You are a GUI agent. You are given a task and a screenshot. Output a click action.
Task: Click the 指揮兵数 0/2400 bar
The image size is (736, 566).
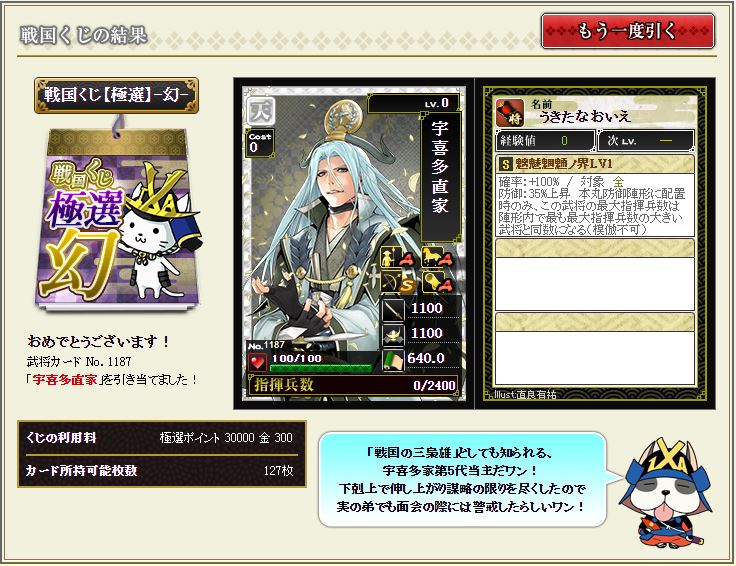tap(353, 385)
